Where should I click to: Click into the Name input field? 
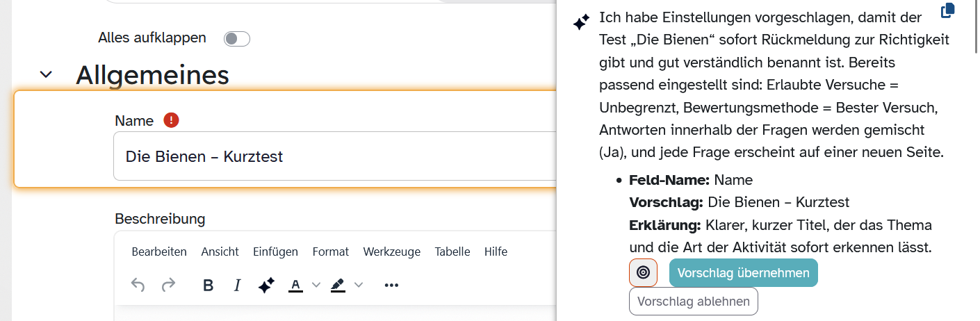tap(334, 156)
